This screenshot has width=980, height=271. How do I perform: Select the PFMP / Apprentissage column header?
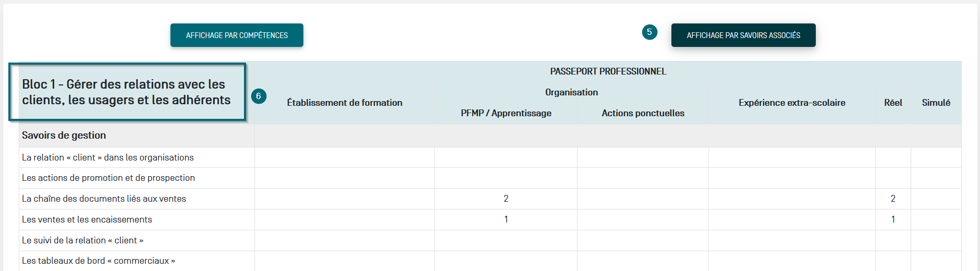pos(506,113)
